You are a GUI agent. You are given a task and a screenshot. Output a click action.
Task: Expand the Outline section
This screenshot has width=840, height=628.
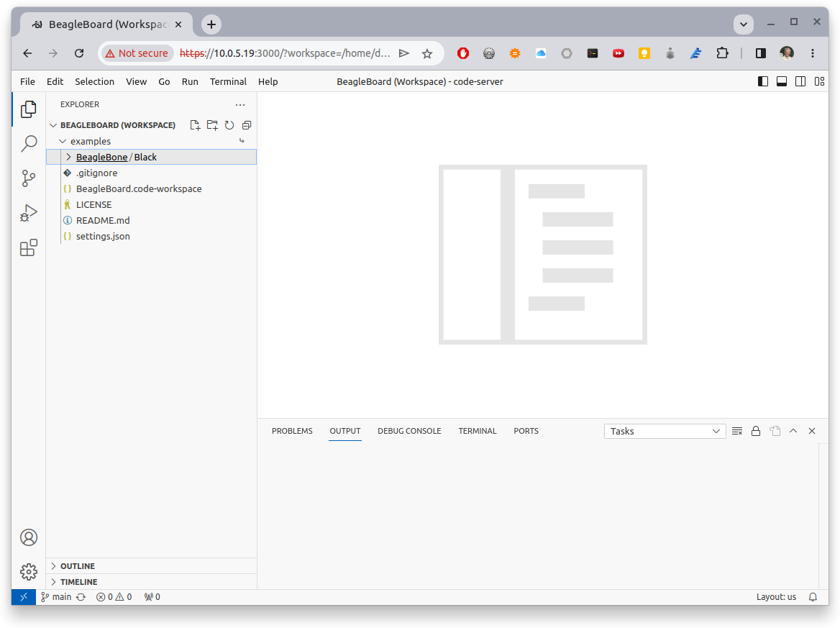[x=78, y=566]
